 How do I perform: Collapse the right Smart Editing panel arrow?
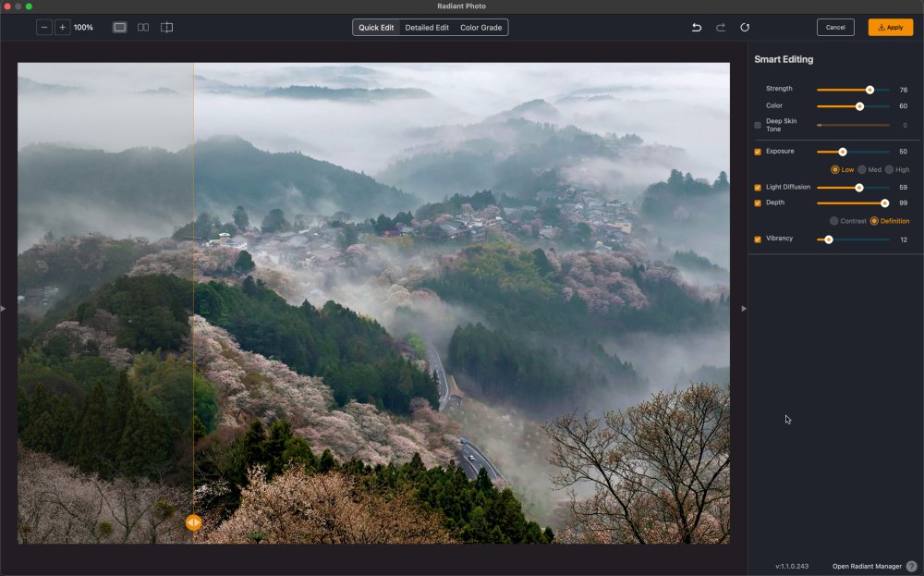pos(744,308)
